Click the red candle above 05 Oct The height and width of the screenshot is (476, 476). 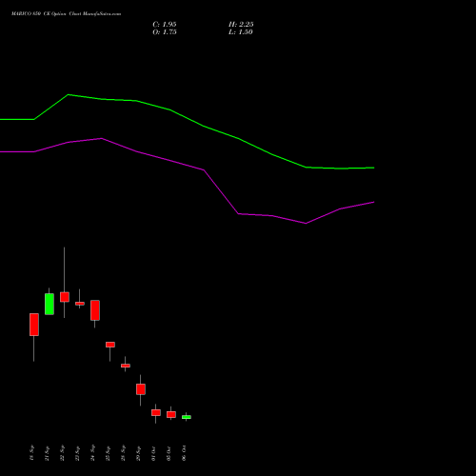[x=171, y=414]
